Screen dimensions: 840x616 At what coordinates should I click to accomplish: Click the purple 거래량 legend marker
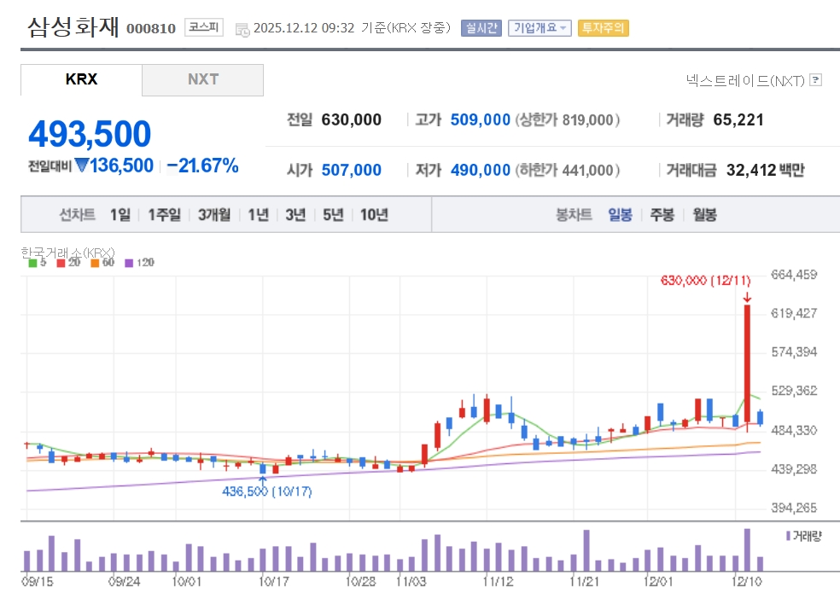point(787,536)
